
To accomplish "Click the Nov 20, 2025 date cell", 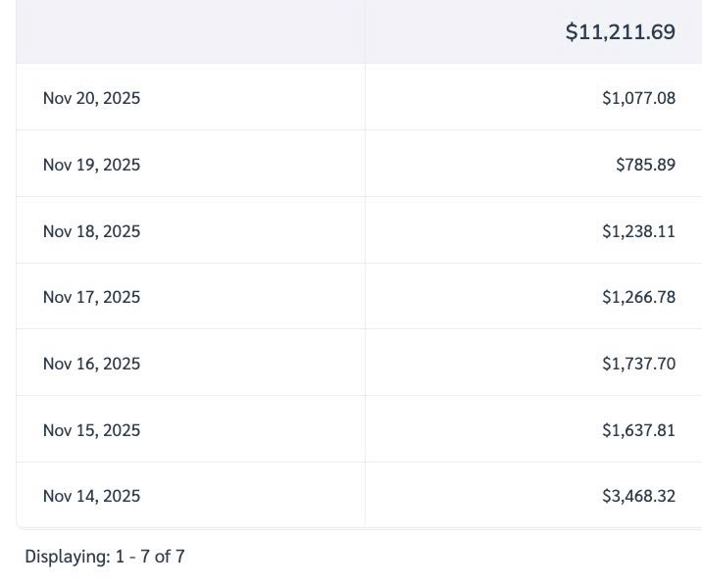I will 91,98.
